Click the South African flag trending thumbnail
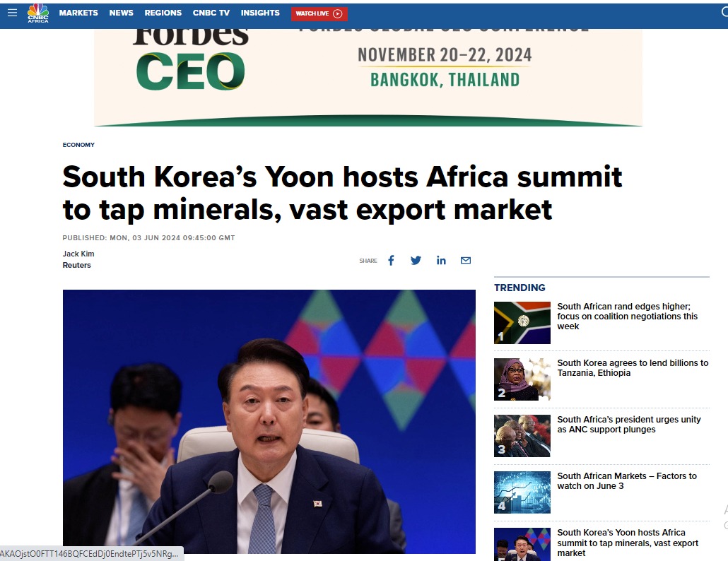The height and width of the screenshot is (561, 728). [x=522, y=323]
